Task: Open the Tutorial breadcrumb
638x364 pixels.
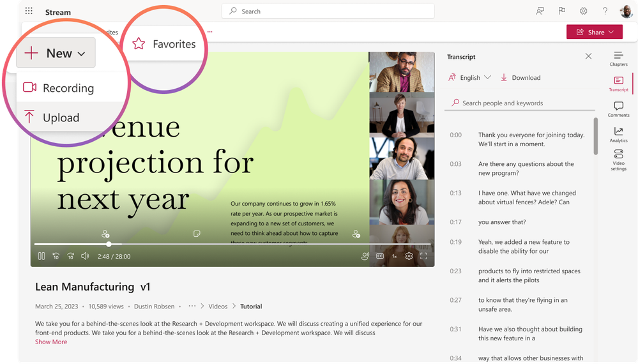Action: [x=251, y=307]
